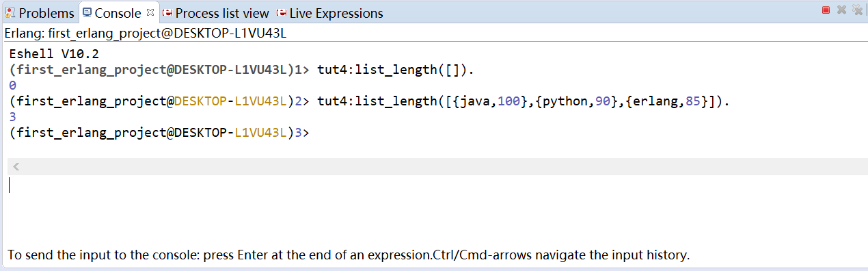This screenshot has width=868, height=271.
Task: Click the Live Expressions tab icon
Action: click(x=282, y=13)
